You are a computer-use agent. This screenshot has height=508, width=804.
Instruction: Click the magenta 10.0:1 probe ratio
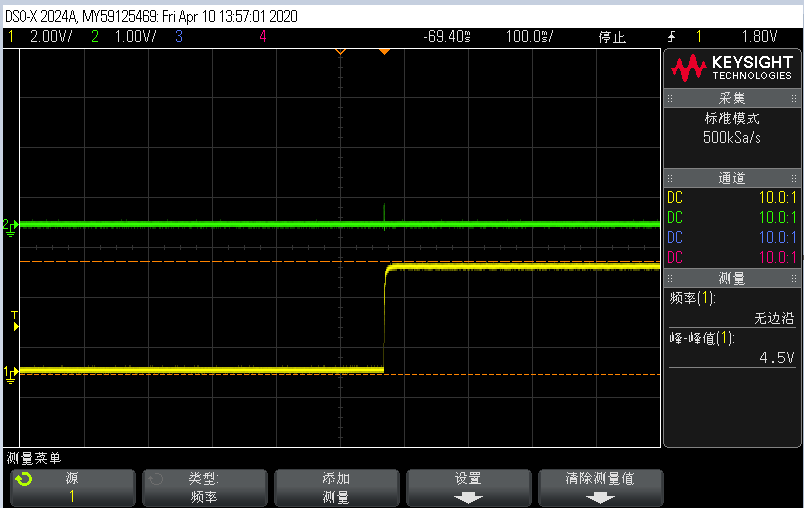[778, 257]
